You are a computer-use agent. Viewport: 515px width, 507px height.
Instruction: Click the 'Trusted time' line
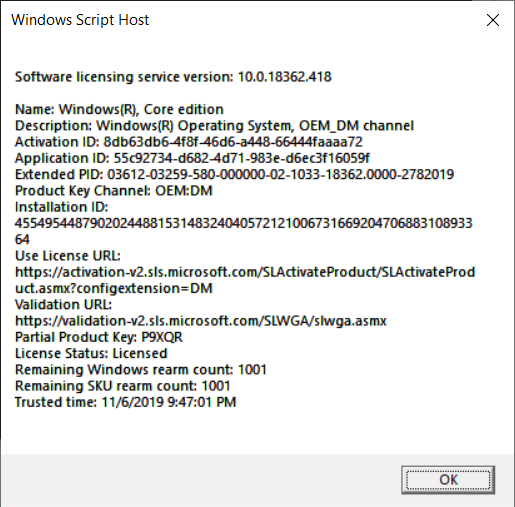pyautogui.click(x=125, y=402)
